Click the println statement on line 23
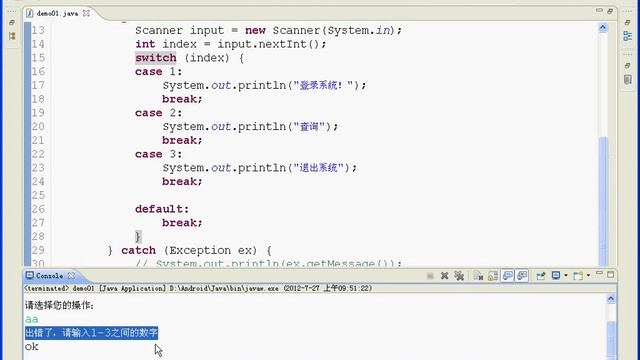The width and height of the screenshot is (640, 360). tap(260, 168)
